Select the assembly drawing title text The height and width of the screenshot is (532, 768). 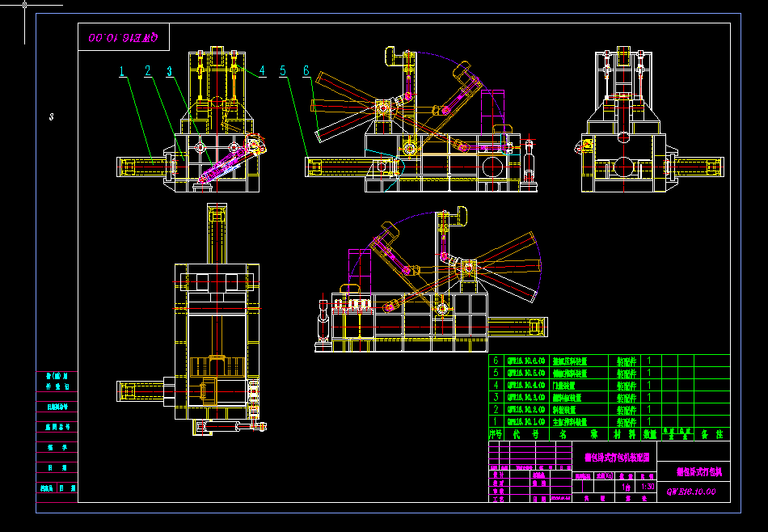point(616,456)
